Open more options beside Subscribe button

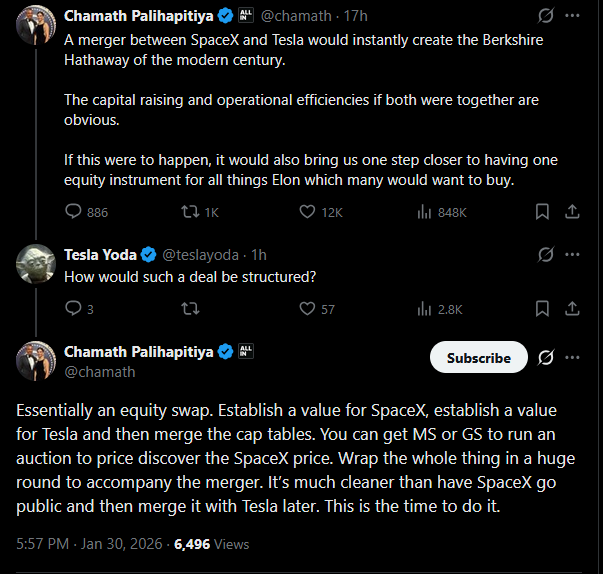point(573,358)
